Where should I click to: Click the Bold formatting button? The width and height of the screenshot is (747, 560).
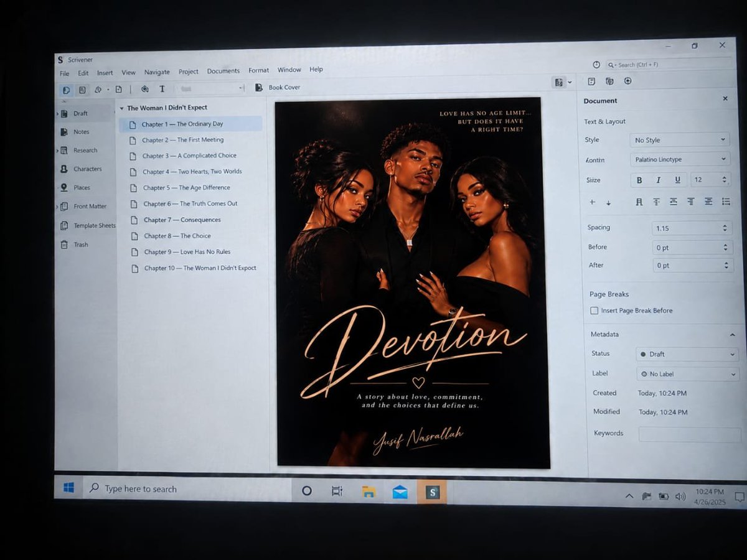coord(639,180)
